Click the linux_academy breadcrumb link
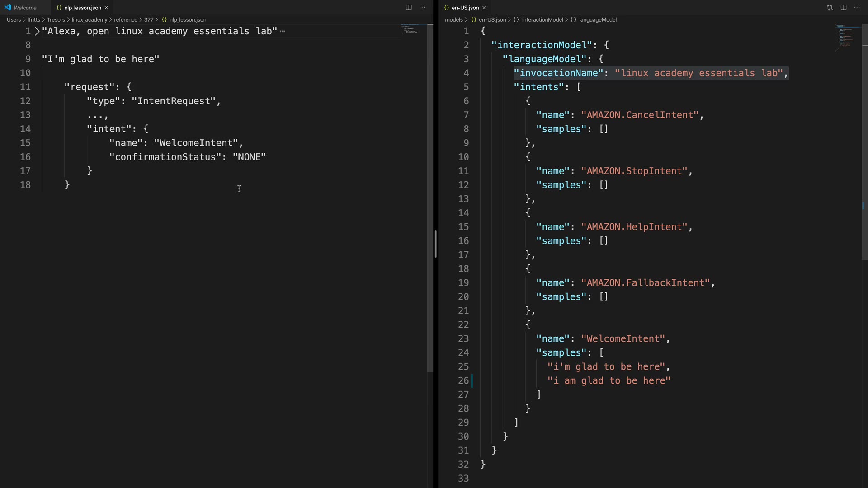 point(89,20)
